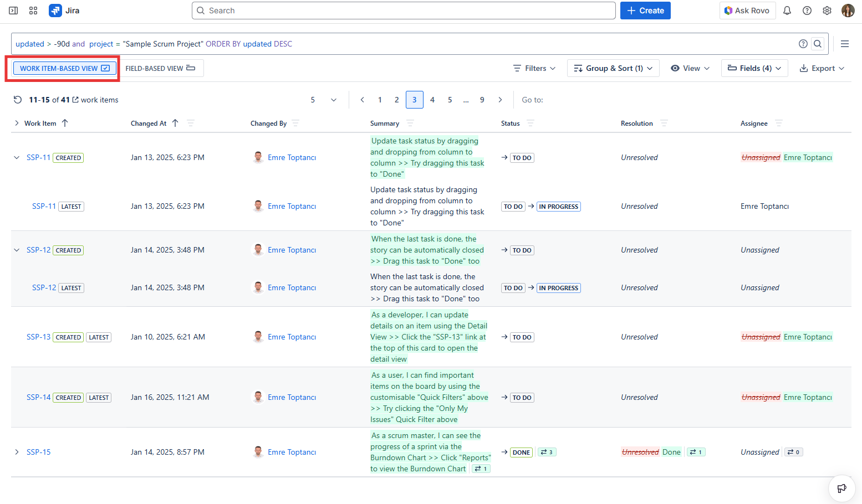Open the JQL syntax help icon
Viewport: 862px width, 504px height.
coord(803,44)
